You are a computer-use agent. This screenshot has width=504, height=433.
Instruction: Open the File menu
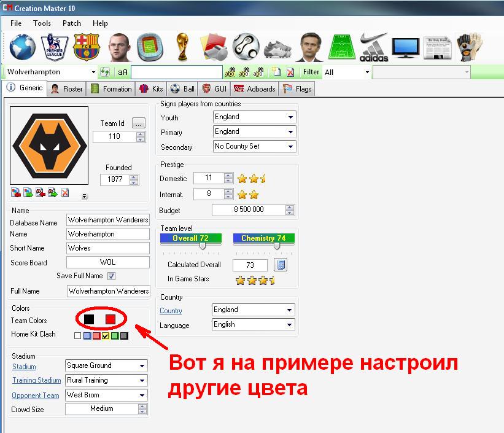(16, 23)
